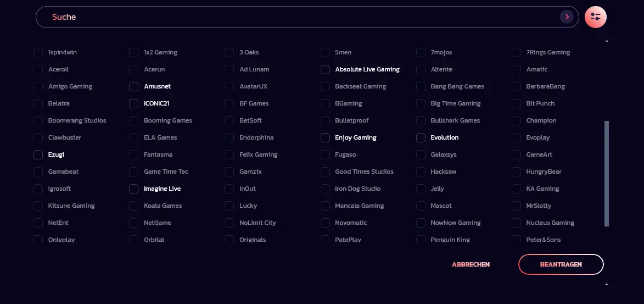Viewport: 644px width, 304px height.
Task: Click the provider list vertical scrollbar
Action: point(607,174)
